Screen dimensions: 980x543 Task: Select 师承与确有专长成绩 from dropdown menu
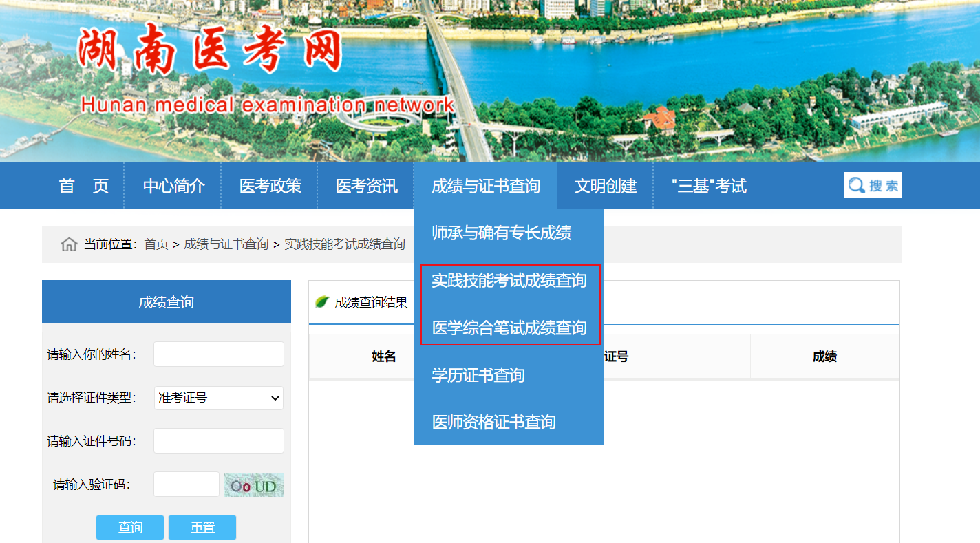(x=501, y=233)
